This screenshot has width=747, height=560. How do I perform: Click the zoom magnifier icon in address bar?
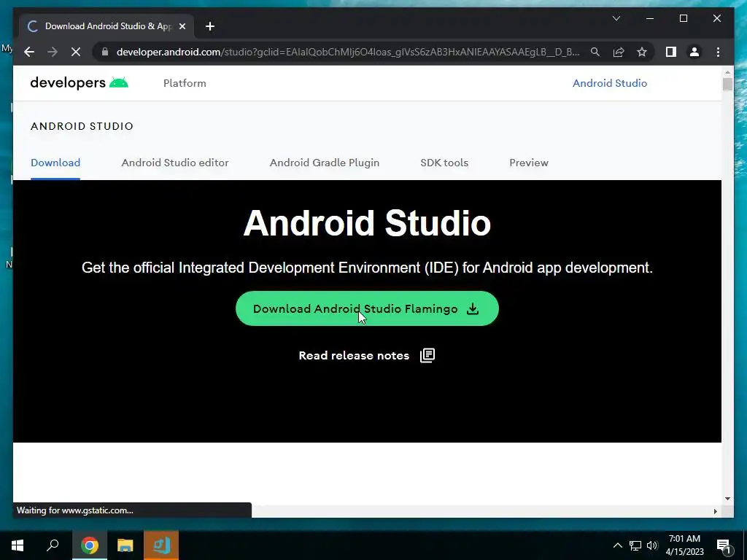point(595,52)
